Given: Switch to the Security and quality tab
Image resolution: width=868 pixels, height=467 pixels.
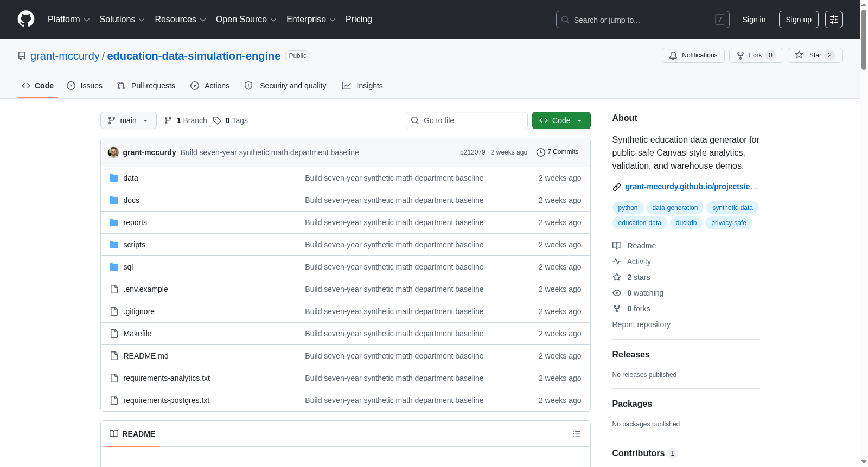Looking at the screenshot, I should [x=285, y=86].
